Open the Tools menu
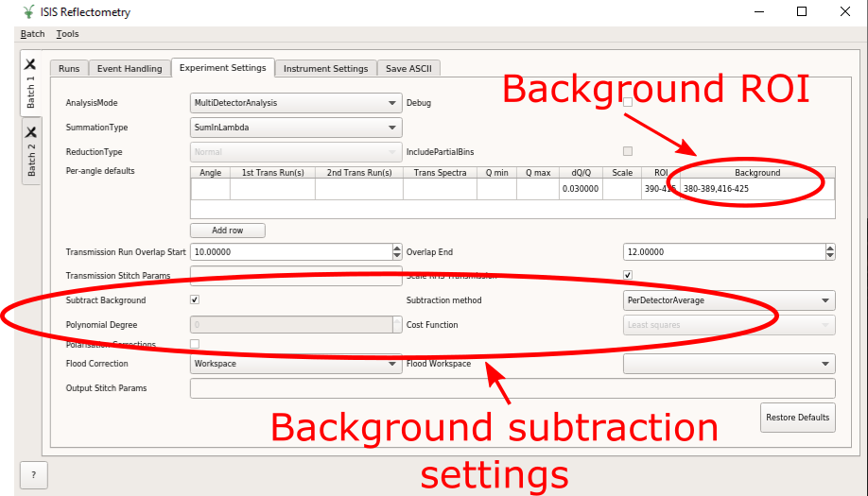868x496 pixels. (x=67, y=34)
